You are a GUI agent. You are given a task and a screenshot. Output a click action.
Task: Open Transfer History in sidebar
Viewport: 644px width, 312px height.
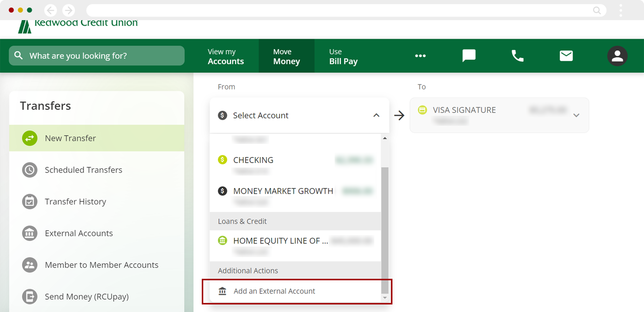(x=97, y=201)
